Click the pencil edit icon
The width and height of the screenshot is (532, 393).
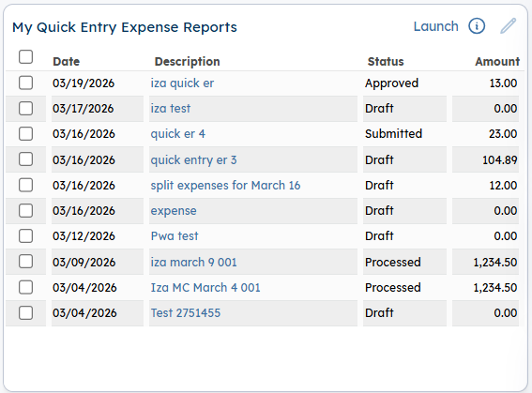(508, 26)
